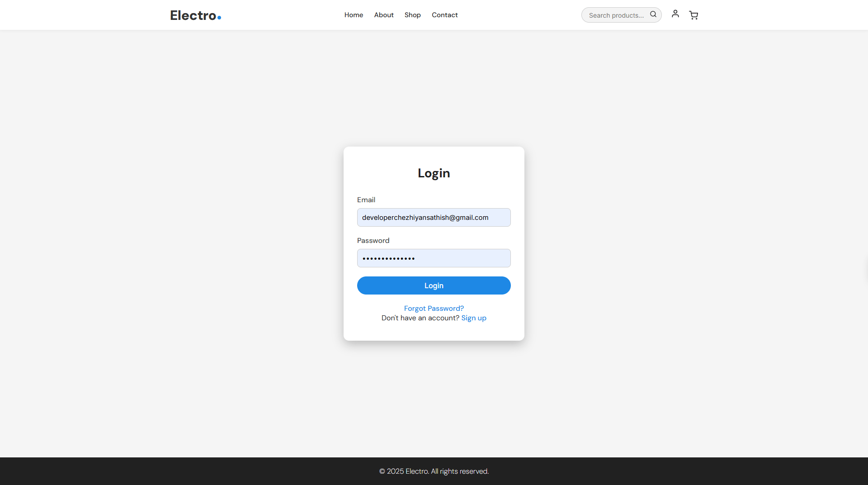Click into the Password input field
This screenshot has height=485, width=868.
pos(434,258)
